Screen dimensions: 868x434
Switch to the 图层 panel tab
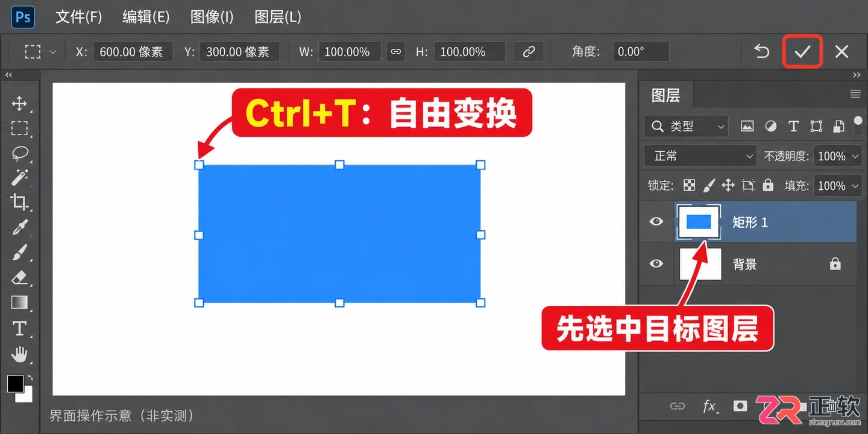(x=666, y=95)
